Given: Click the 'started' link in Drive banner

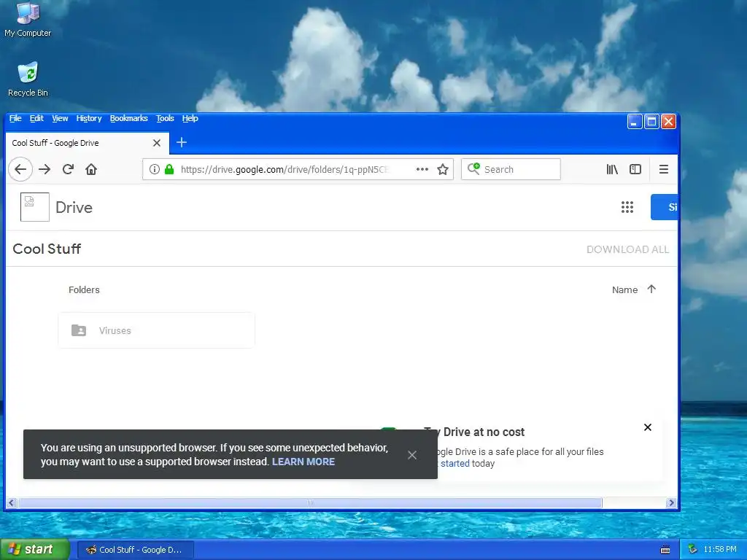Looking at the screenshot, I should (x=455, y=463).
